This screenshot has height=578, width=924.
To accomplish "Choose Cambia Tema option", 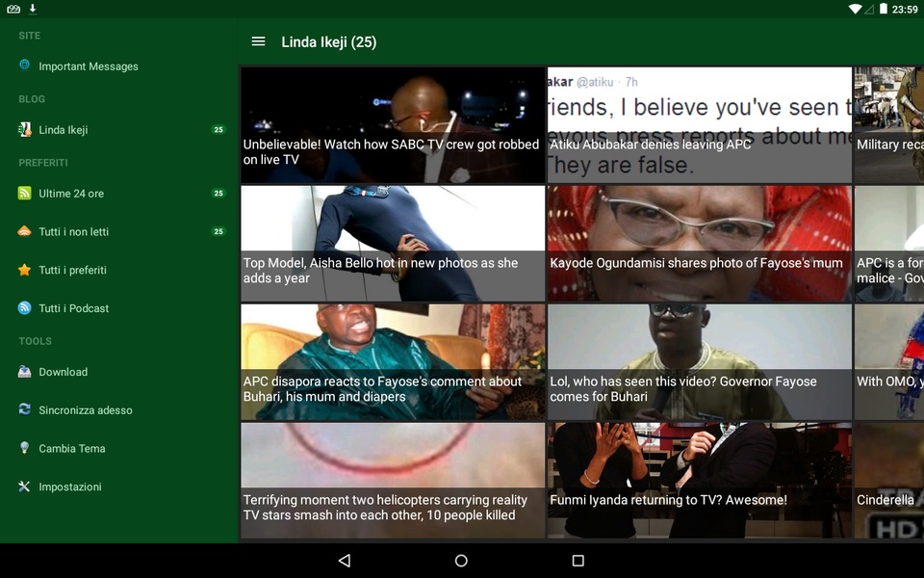I will [x=119, y=448].
